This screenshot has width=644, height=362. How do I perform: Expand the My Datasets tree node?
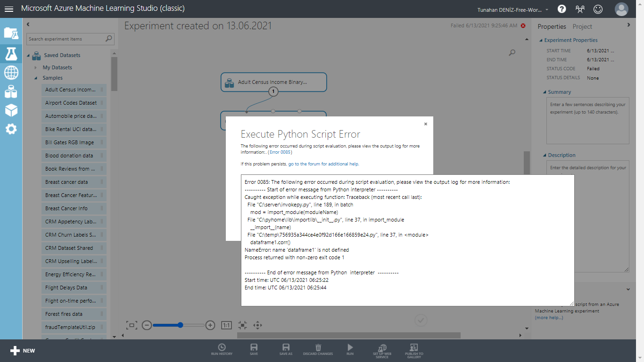[35, 67]
